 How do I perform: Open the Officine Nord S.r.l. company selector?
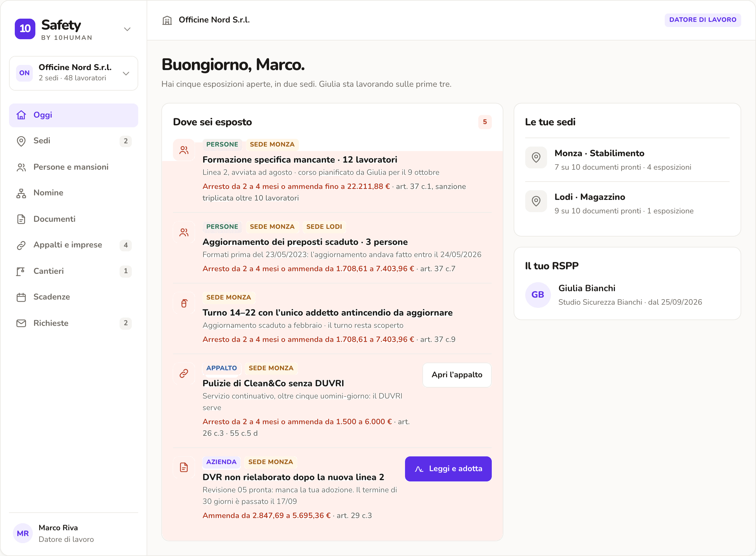pyautogui.click(x=73, y=73)
